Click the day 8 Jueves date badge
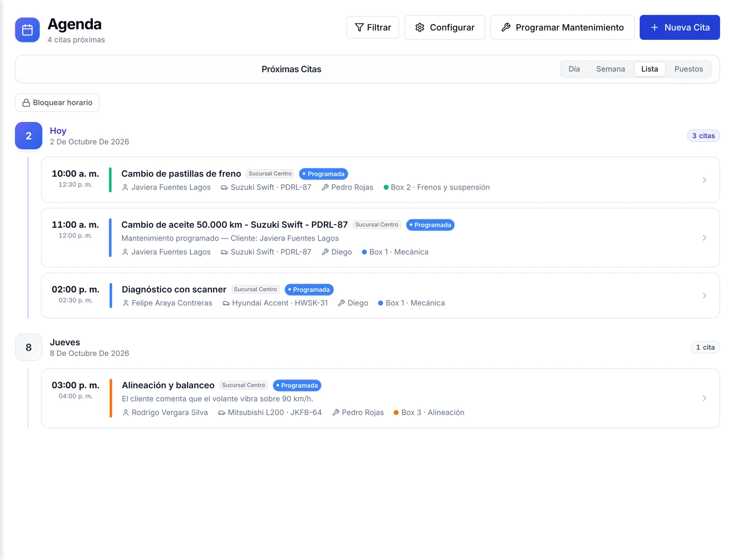735x560 pixels. click(28, 347)
